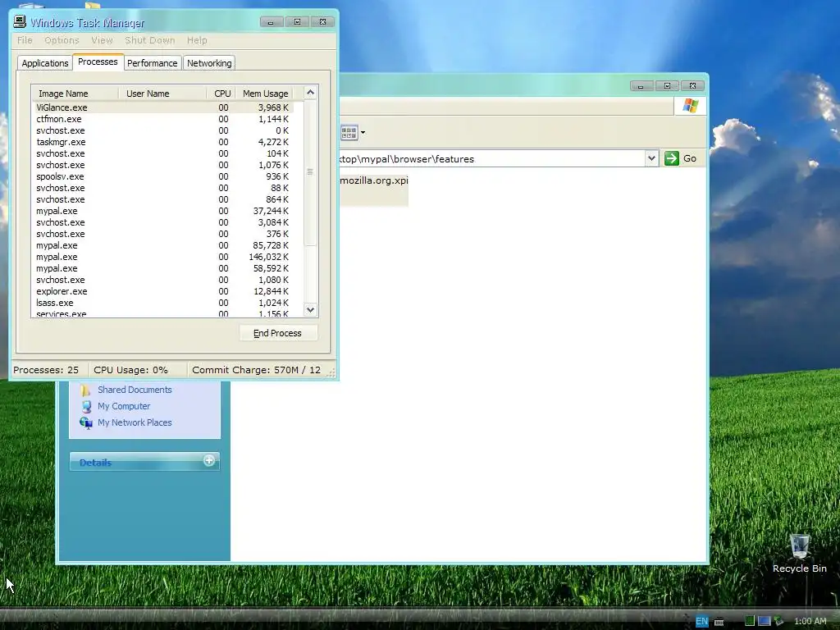The width and height of the screenshot is (840, 630).
Task: Select the ctfmon.exe process row
Action: (163, 119)
